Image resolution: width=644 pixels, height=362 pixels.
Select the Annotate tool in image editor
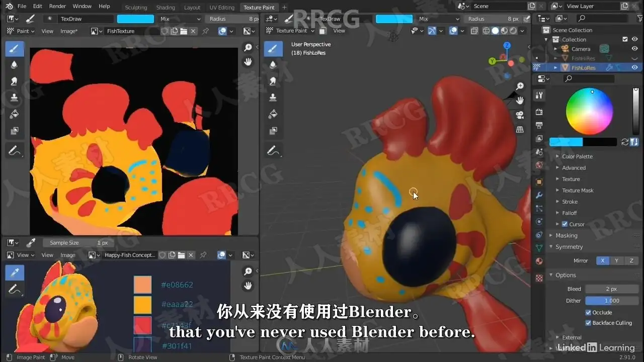tap(14, 150)
